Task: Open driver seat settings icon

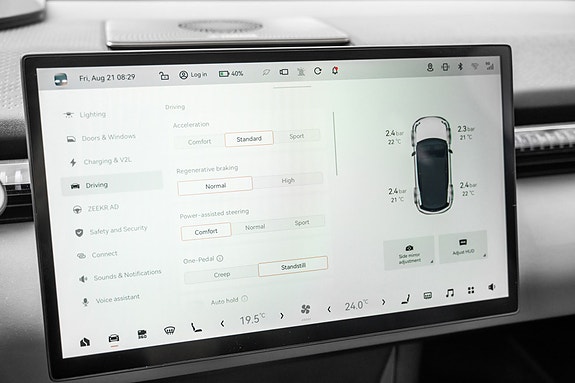Action: coord(196,327)
